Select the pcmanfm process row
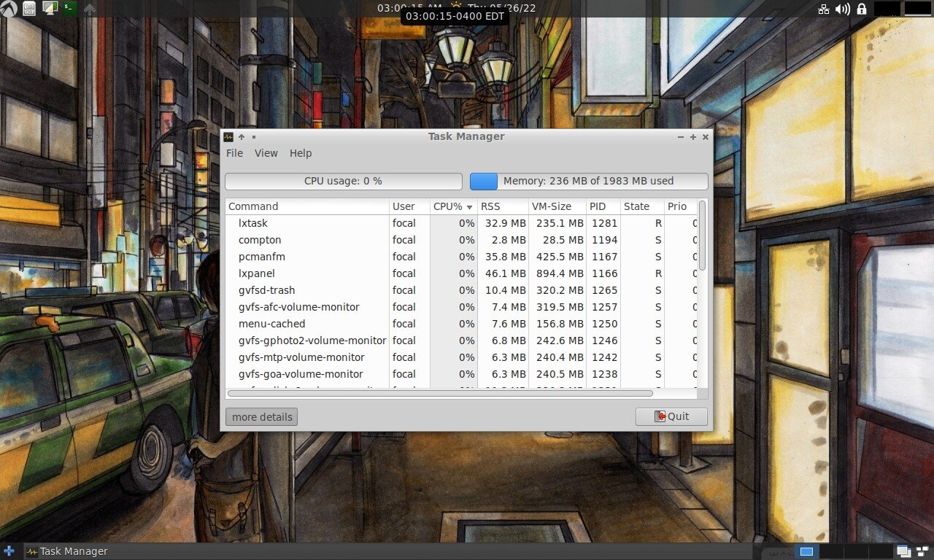The height and width of the screenshot is (560, 934). [x=461, y=257]
